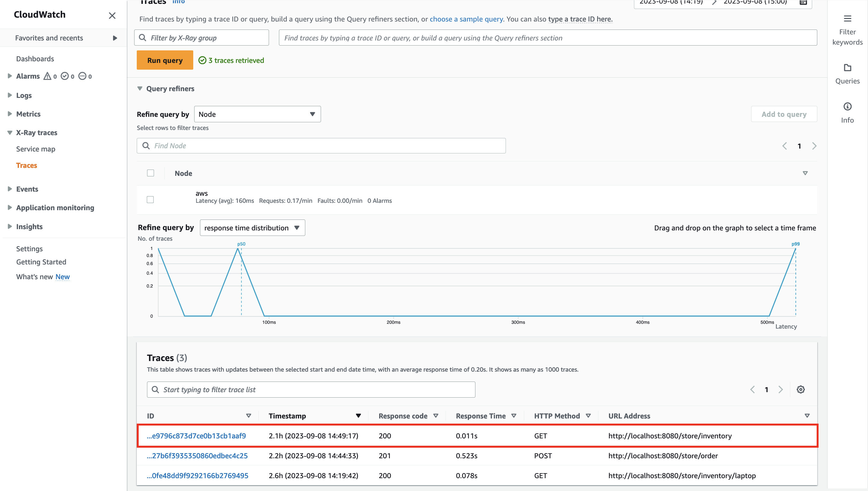This screenshot has height=491, width=868.
Task: Sort traces by HTTP Method
Action: 588,416
